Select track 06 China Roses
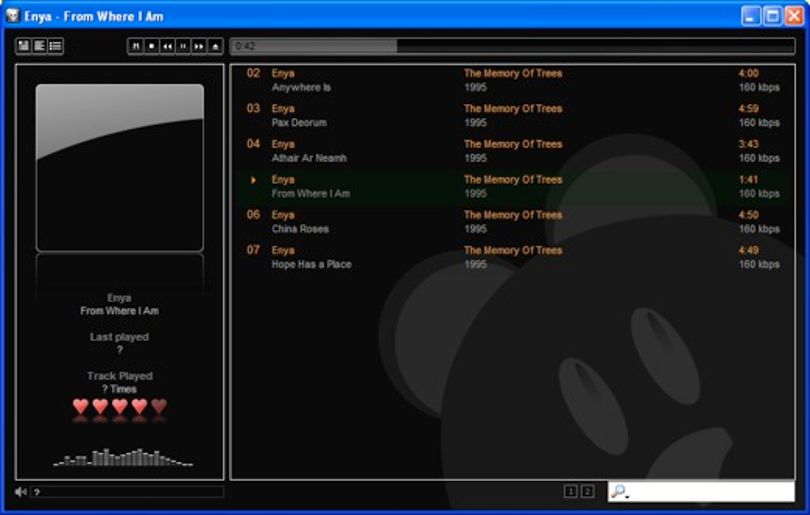Image resolution: width=810 pixels, height=515 pixels. click(512, 222)
